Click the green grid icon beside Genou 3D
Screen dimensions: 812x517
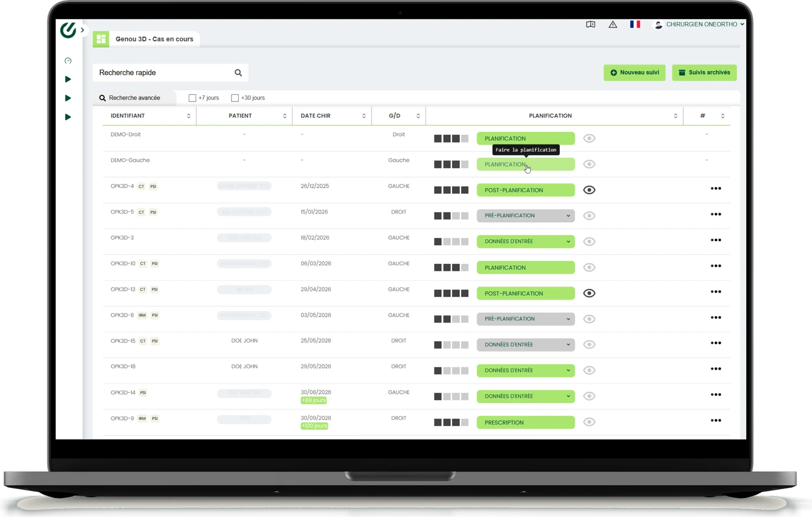pyautogui.click(x=101, y=39)
